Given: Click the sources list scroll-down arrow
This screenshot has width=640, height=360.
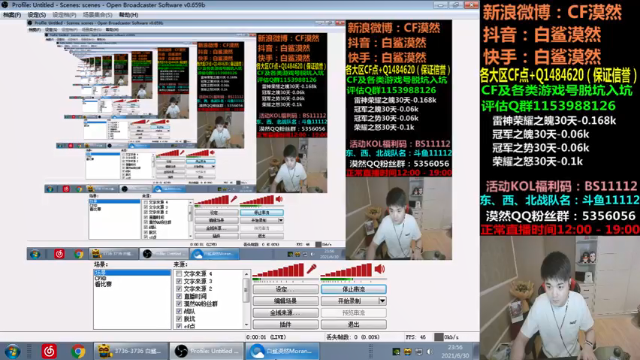Looking at the screenshot, I should click(246, 325).
